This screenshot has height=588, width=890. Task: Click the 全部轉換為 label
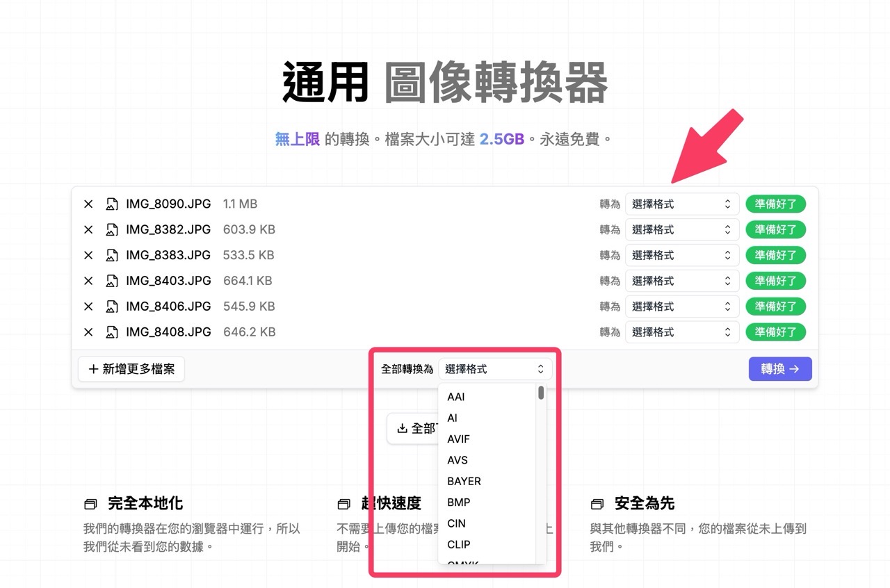click(x=407, y=369)
